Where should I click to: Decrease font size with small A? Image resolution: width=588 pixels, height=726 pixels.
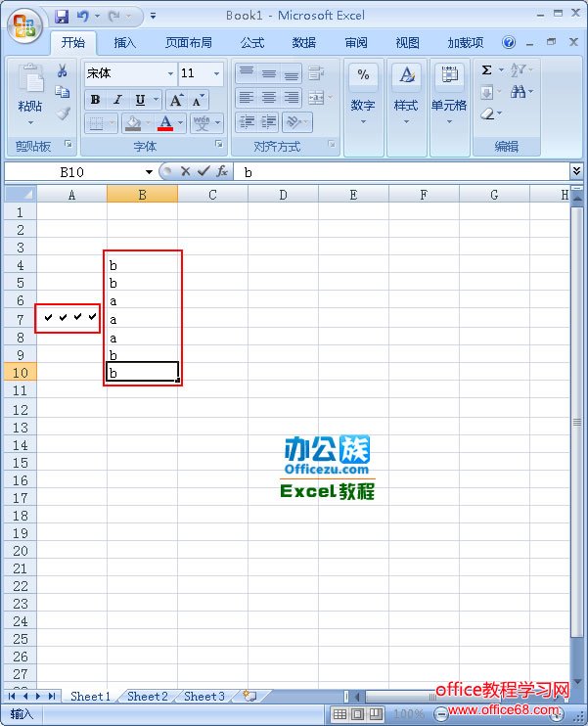click(198, 100)
